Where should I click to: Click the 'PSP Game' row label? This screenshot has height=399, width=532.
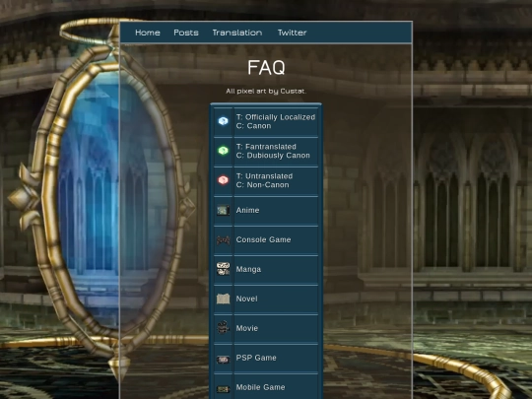point(256,358)
